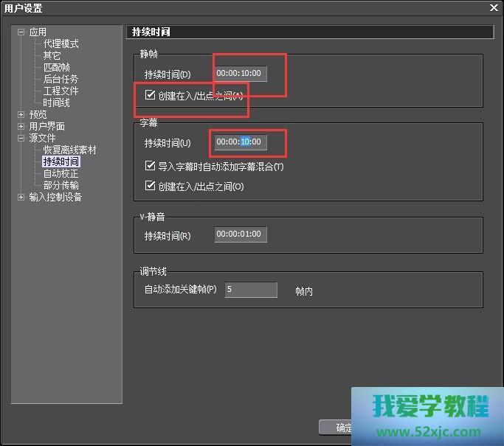Image resolution: width=504 pixels, height=446 pixels.
Task: Toggle 导入字幕时自动添加字幕混合(T) checkbox
Action: pyautogui.click(x=151, y=167)
